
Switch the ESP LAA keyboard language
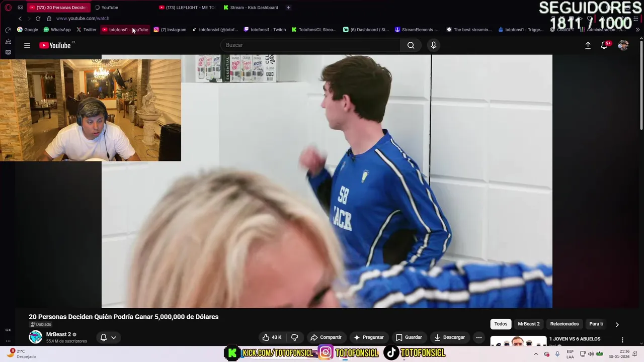coord(570,354)
